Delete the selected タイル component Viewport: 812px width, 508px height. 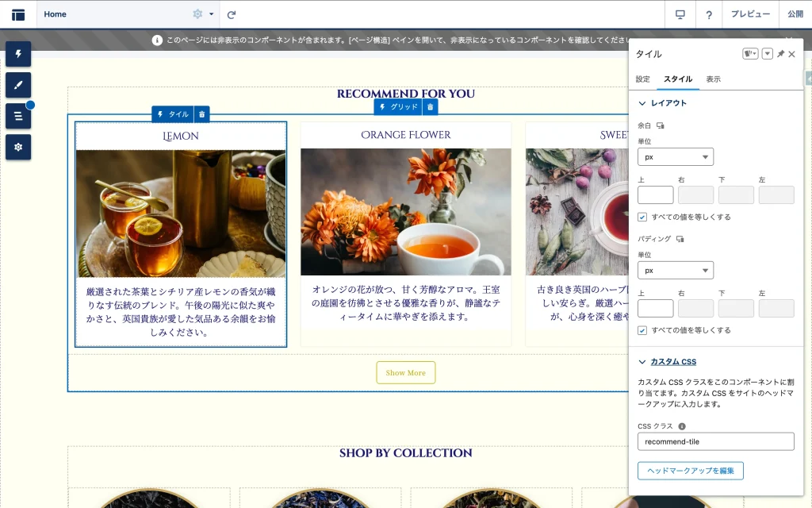click(201, 114)
